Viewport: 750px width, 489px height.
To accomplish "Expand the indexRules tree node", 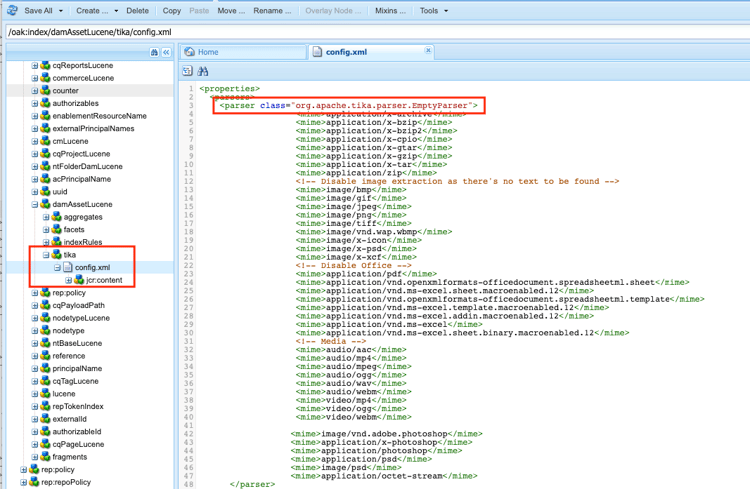I will [46, 242].
